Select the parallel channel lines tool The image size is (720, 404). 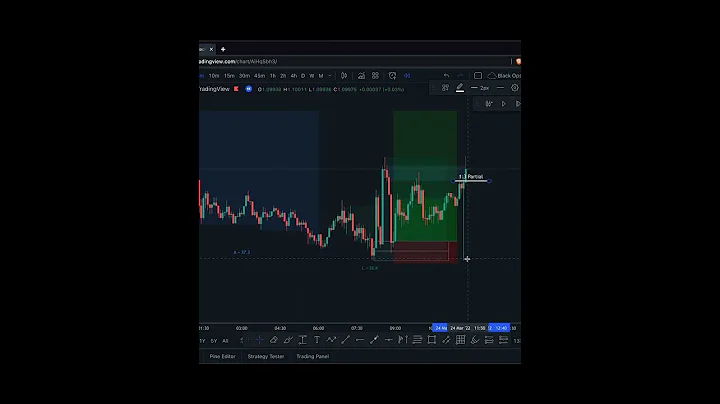pos(417,340)
